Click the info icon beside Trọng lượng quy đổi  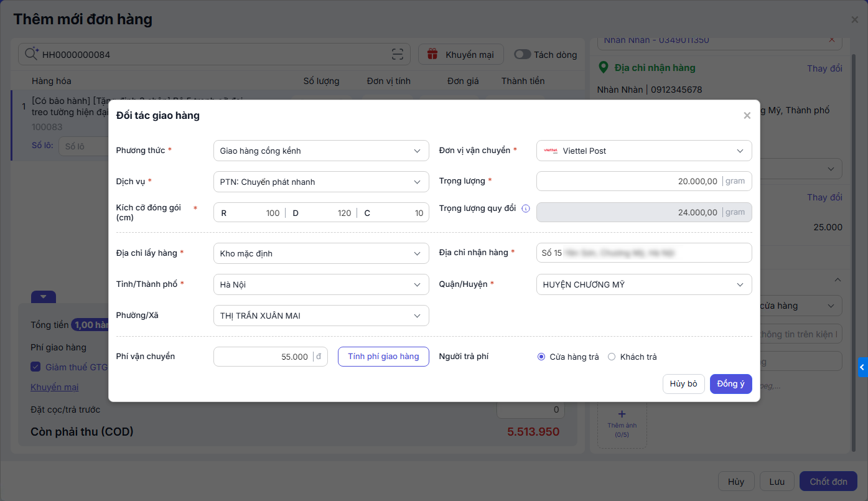pos(526,209)
